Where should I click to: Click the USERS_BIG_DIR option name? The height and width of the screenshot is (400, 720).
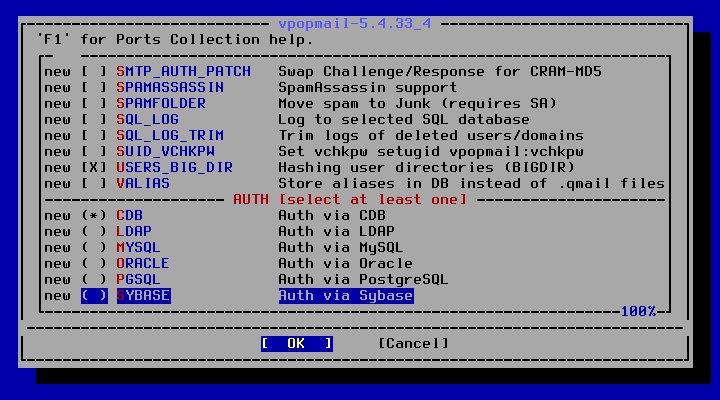click(175, 168)
